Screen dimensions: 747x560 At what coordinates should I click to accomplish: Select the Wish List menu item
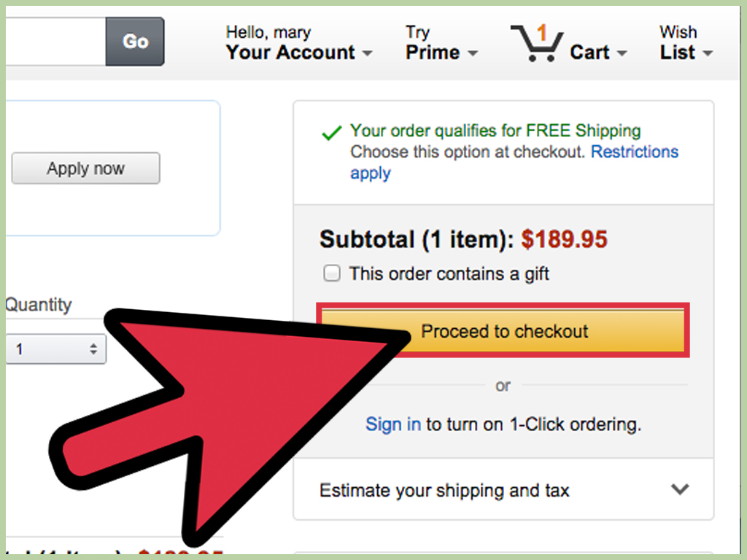click(x=678, y=42)
